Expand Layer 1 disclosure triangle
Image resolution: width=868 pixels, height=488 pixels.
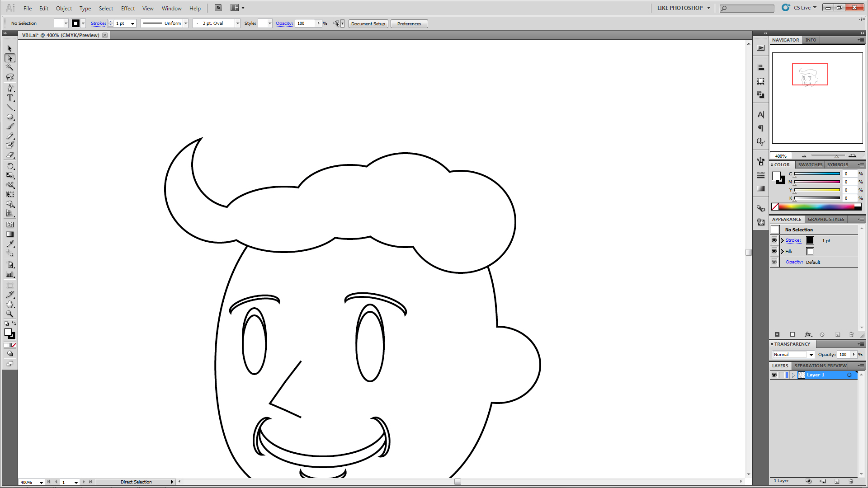(x=793, y=375)
